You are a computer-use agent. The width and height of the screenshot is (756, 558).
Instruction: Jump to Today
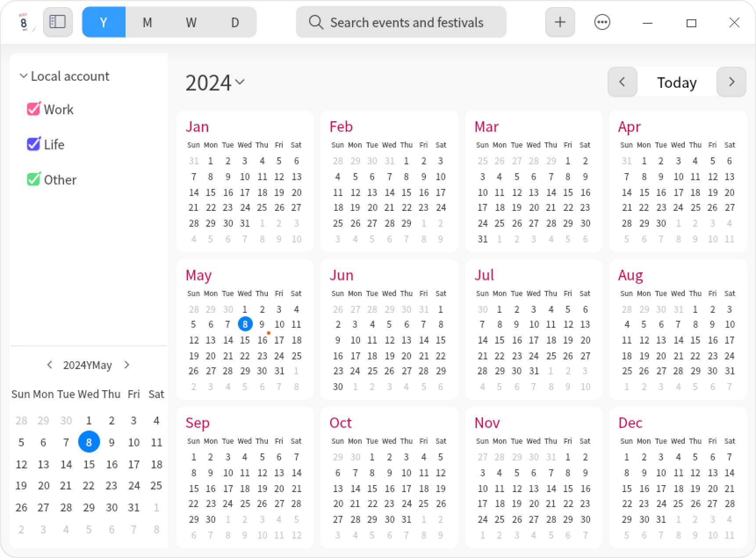tap(677, 82)
